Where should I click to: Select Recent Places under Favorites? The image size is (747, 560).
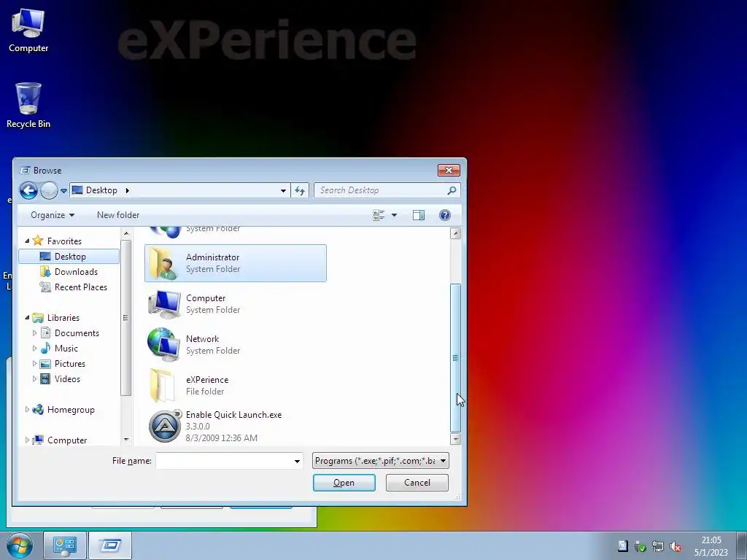point(74,287)
